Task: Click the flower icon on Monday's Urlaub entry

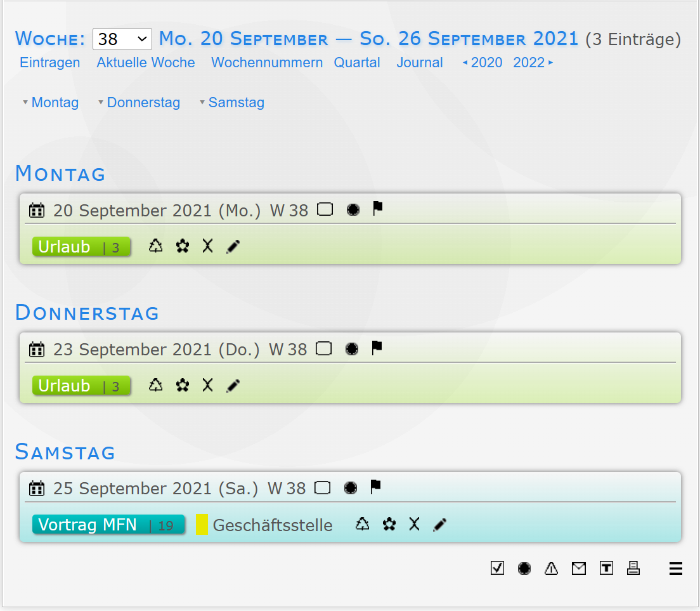Action: click(x=182, y=246)
